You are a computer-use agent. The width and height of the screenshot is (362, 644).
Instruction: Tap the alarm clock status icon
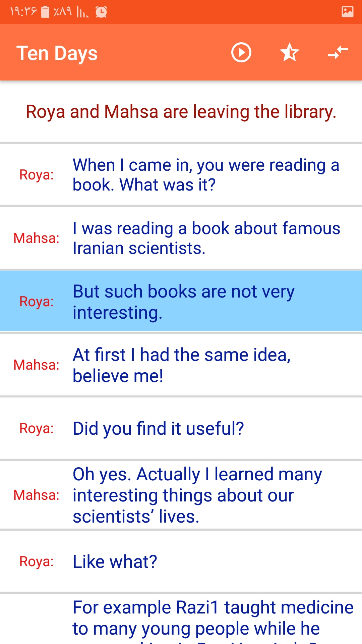101,12
